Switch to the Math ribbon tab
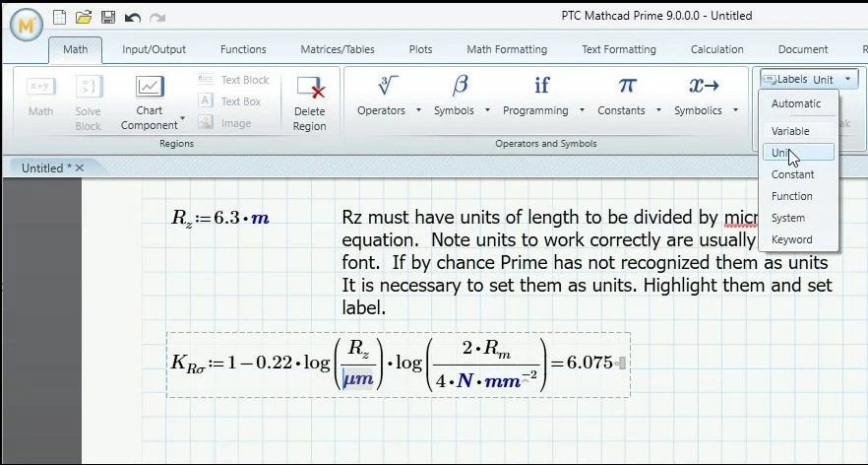 tap(75, 49)
